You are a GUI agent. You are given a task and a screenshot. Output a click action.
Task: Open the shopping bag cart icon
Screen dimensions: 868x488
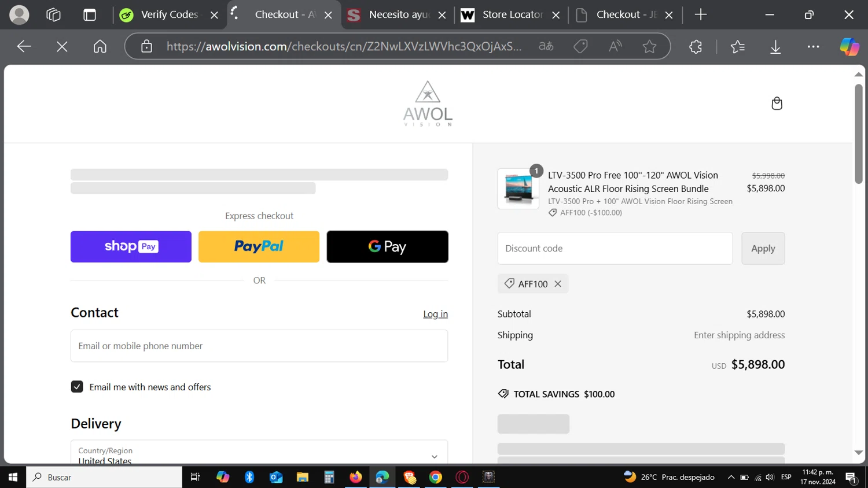coord(777,103)
